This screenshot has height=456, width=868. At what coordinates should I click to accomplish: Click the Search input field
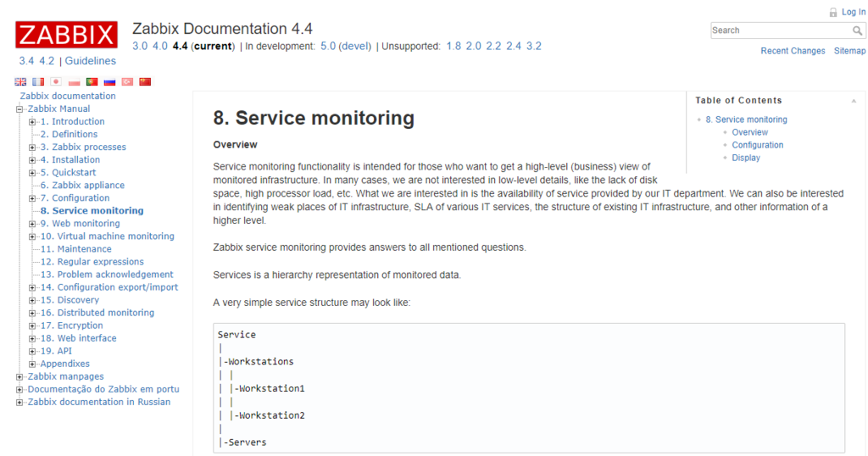(780, 31)
